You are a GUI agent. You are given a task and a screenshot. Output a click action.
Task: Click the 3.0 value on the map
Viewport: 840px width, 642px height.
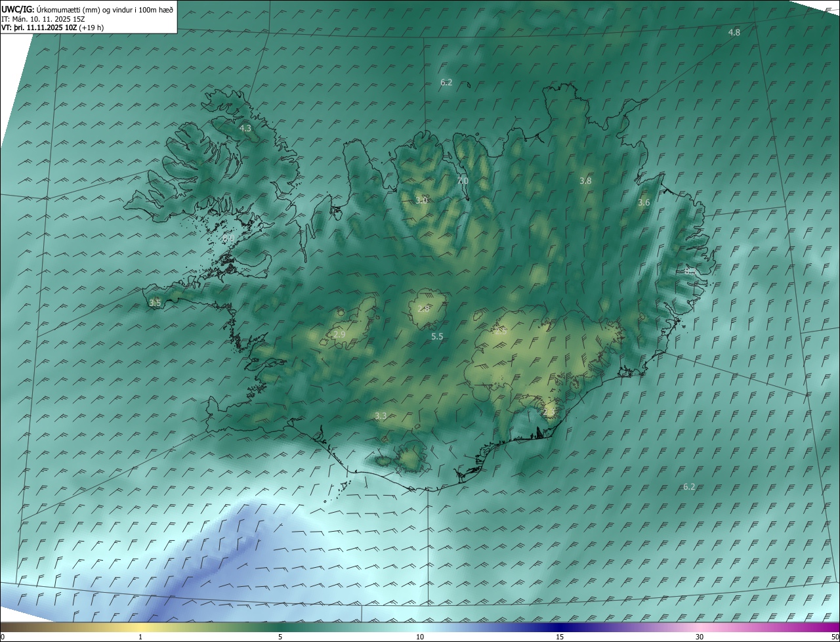point(421,200)
